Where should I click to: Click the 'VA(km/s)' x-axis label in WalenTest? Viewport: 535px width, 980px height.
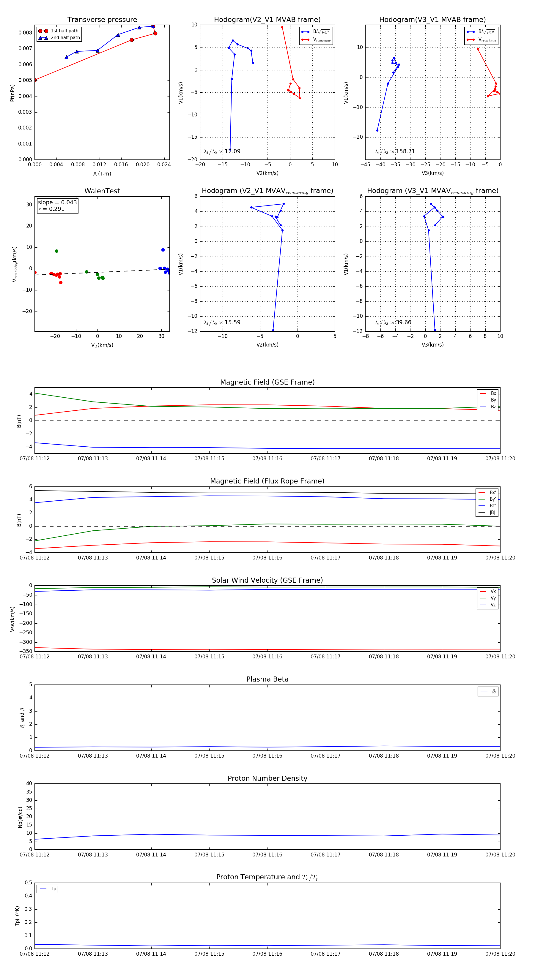102,345
